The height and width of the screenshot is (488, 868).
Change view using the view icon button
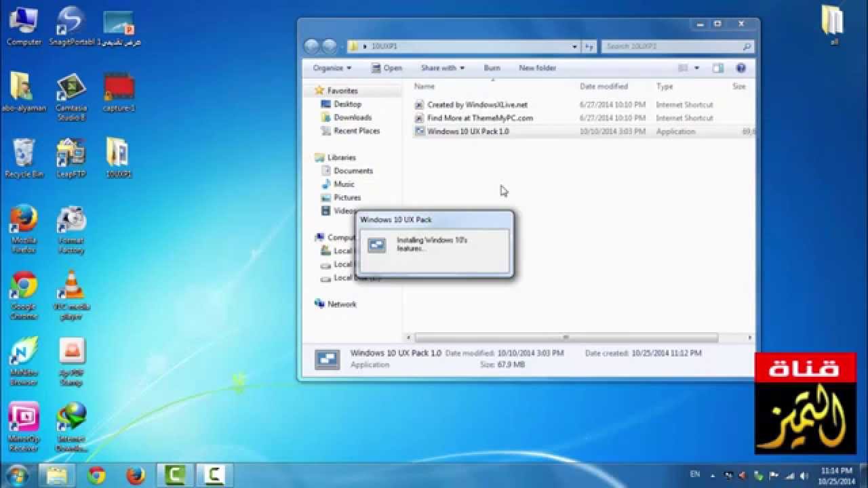pos(684,68)
